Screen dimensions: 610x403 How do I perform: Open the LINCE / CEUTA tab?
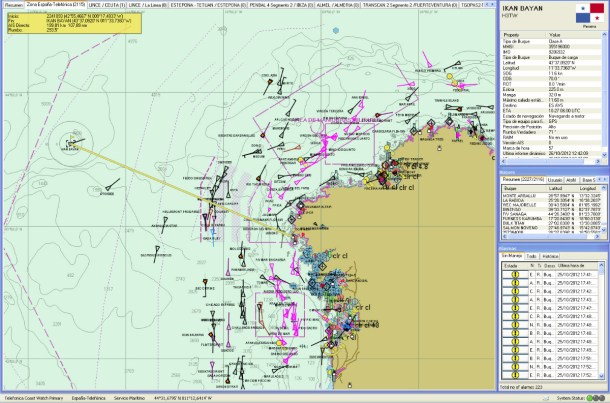tap(107, 5)
